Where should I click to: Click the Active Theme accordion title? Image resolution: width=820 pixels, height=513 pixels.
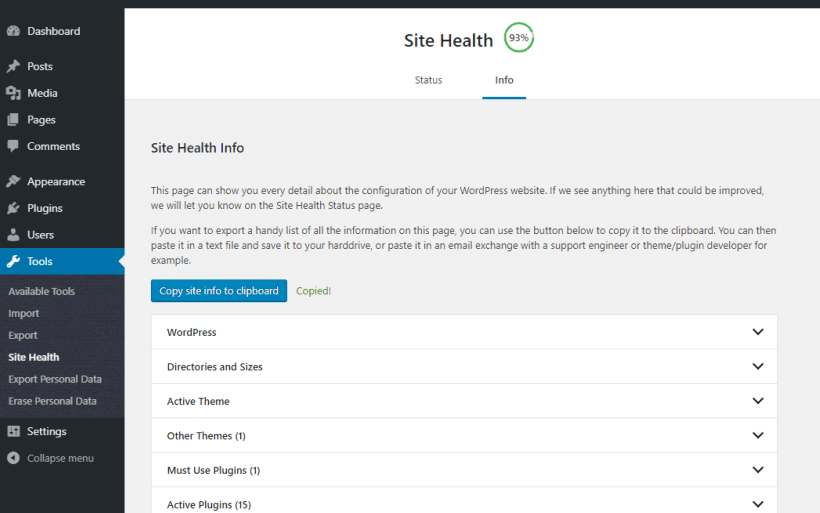(198, 401)
